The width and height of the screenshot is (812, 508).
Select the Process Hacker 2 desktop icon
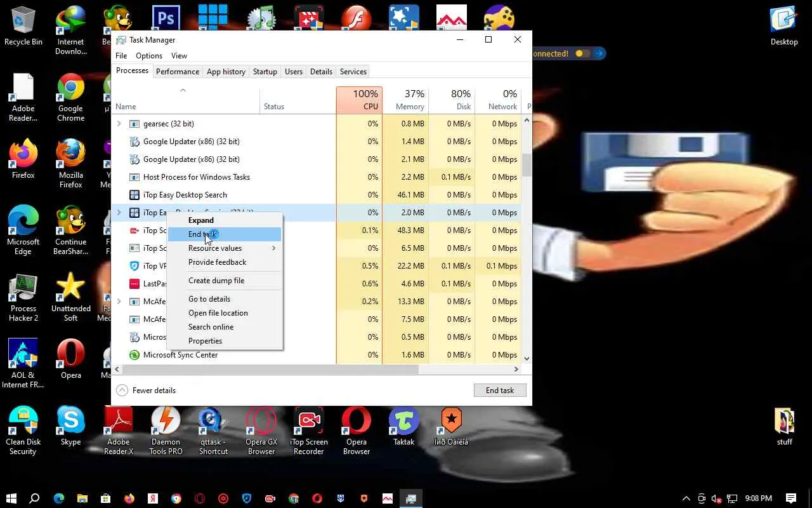pos(23,297)
